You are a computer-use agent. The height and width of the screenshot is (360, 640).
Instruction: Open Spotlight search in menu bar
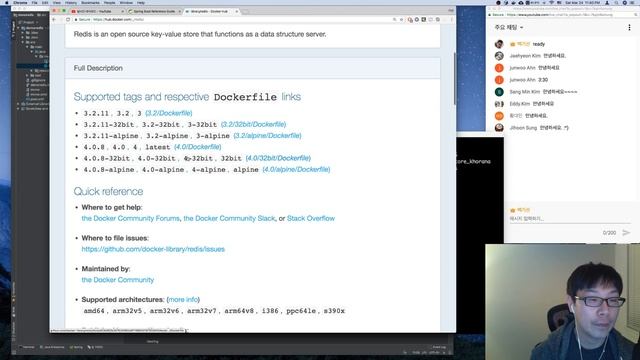point(616,2)
